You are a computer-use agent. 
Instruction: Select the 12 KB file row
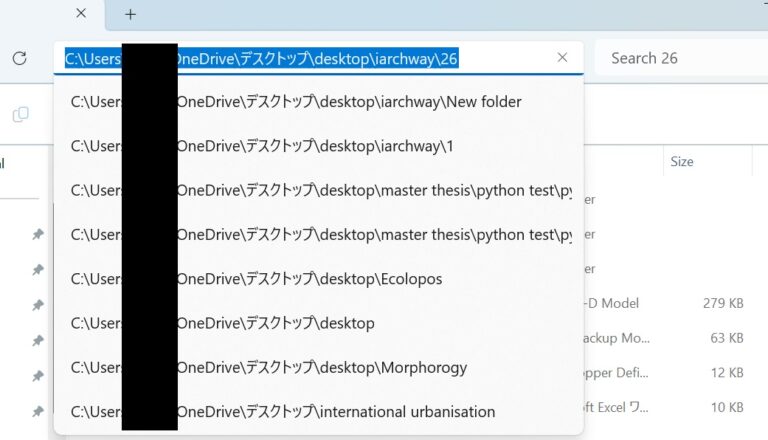point(660,373)
